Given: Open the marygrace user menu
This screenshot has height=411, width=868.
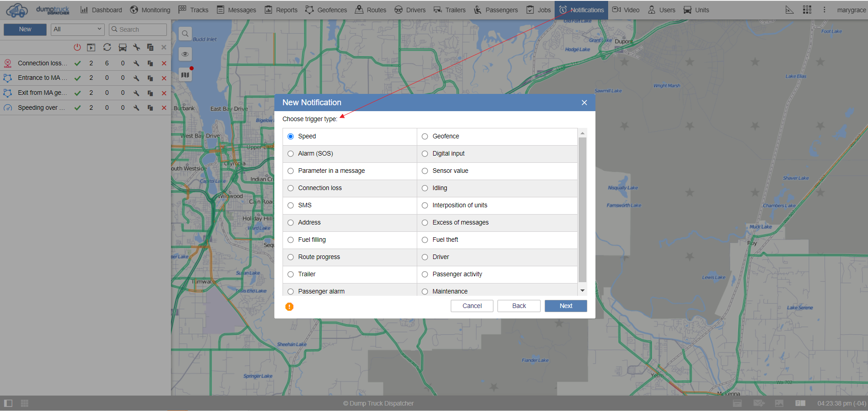Looking at the screenshot, I should click(x=851, y=10).
